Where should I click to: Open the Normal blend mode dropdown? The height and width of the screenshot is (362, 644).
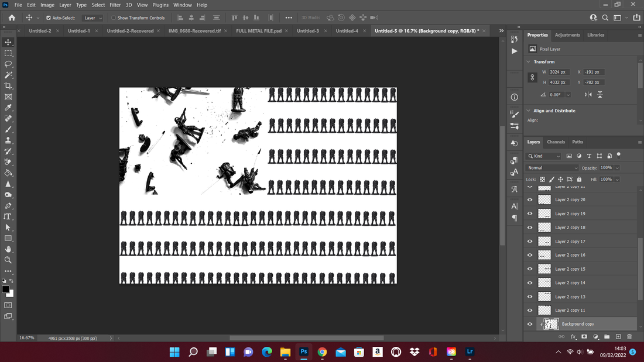click(552, 168)
